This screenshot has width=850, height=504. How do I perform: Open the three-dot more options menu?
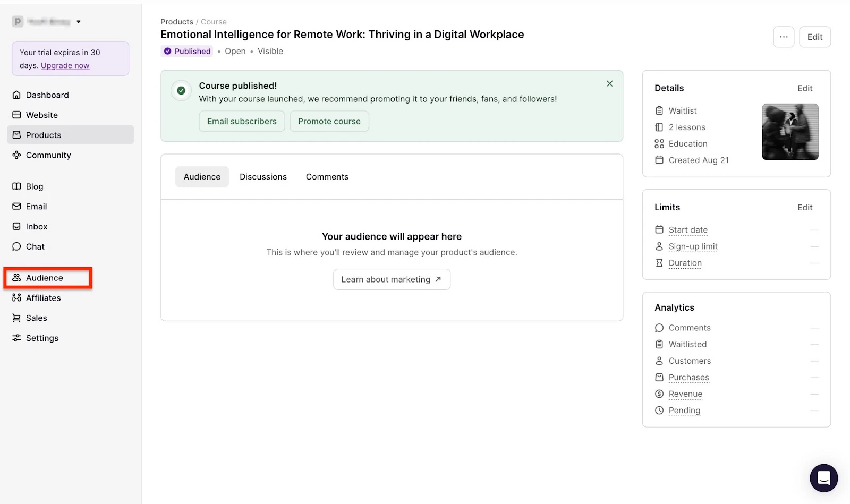coord(784,37)
